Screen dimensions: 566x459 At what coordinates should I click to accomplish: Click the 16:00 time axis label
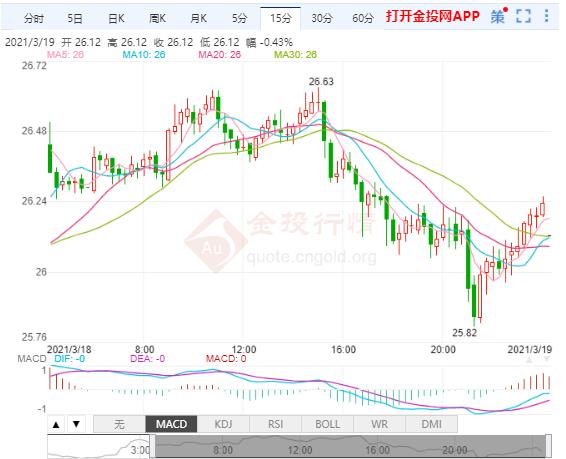point(343,349)
